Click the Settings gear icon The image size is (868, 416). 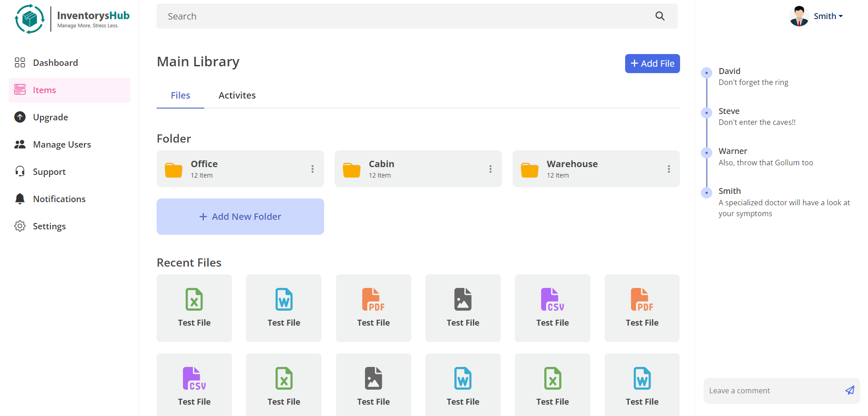pyautogui.click(x=20, y=226)
